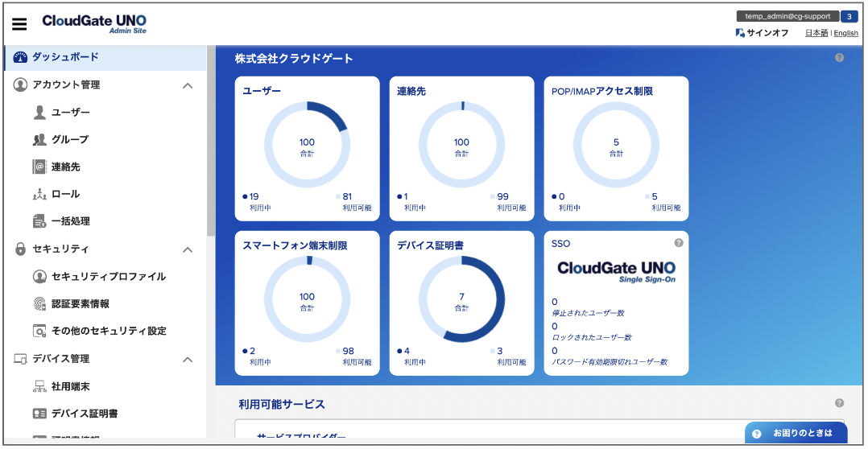Click the 連絡先 address book icon
The height and width of the screenshot is (449, 868).
coord(39,167)
